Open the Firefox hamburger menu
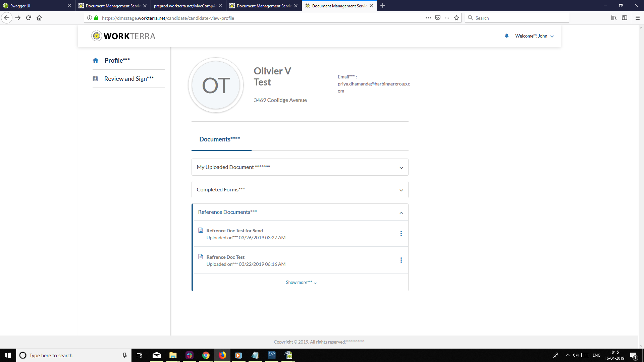 click(x=638, y=18)
